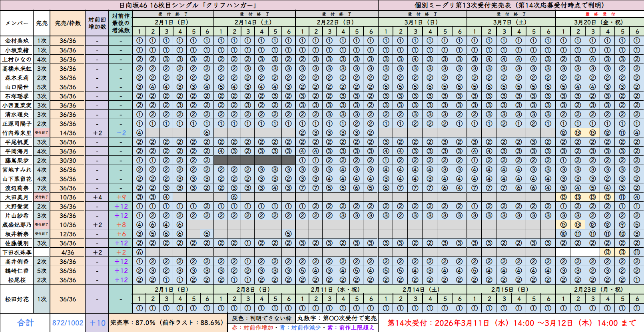Viewport: 644px width, 332px height.
Task: Click member name 藤嶌果歩
Action: click(x=17, y=161)
